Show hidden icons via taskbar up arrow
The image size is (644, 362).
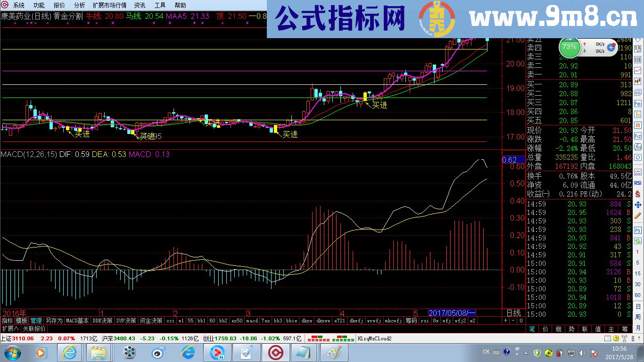[x=526, y=354]
